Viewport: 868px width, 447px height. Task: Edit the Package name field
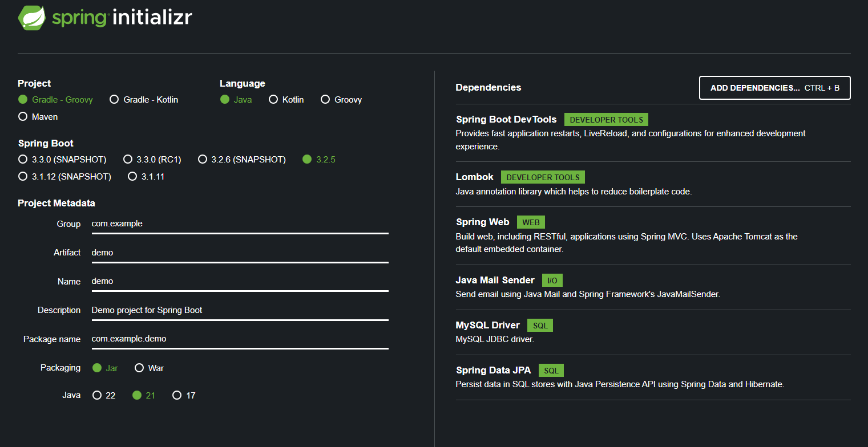tap(240, 339)
